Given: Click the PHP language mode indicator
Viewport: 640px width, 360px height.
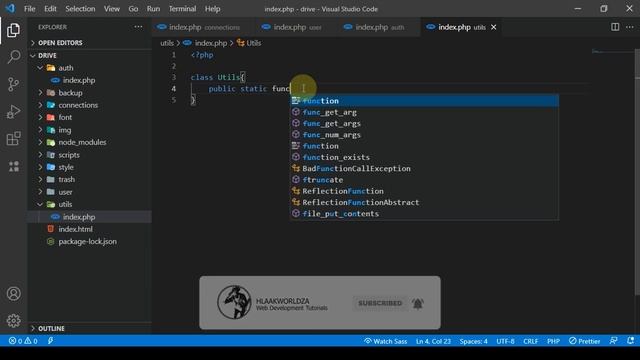Looking at the screenshot, I should tap(553, 341).
